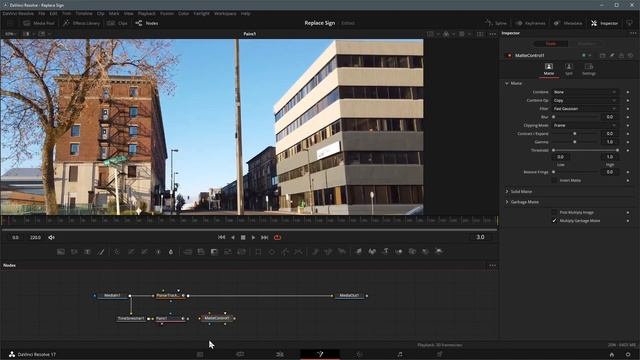Enable the Post Multiply Image checkbox
The height and width of the screenshot is (360, 640).
[554, 212]
